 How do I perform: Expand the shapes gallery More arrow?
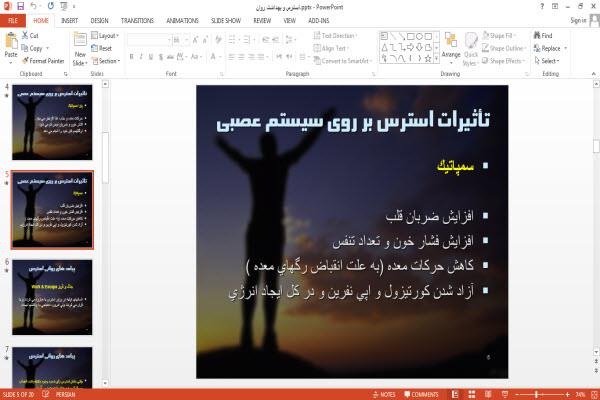[x=437, y=59]
